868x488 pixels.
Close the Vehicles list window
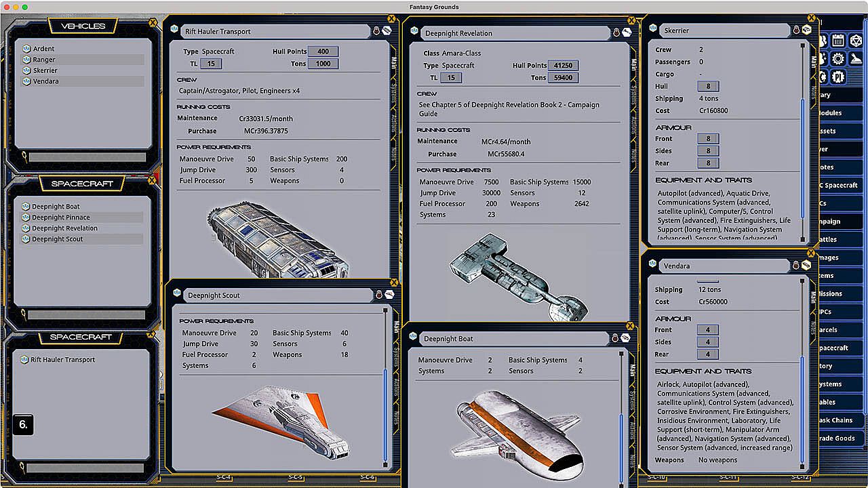(x=152, y=22)
